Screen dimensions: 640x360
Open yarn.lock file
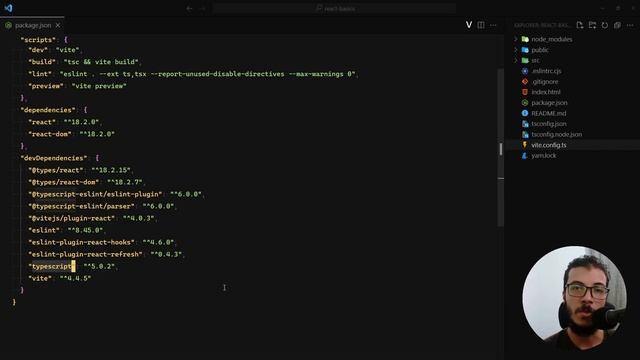(543, 156)
